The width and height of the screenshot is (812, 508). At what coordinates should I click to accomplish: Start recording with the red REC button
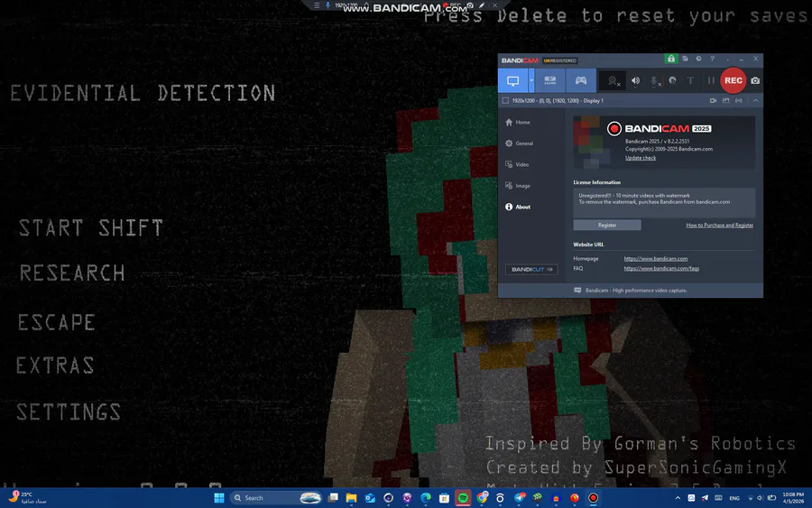pos(733,80)
